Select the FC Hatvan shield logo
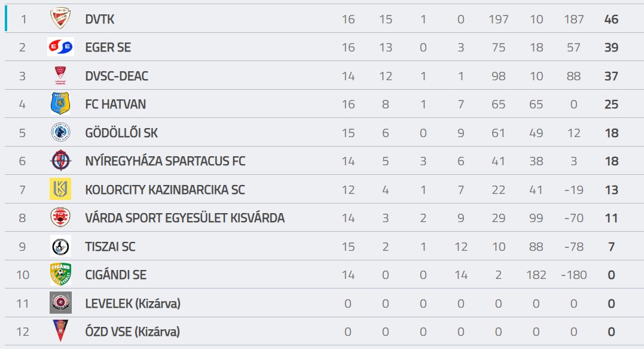644x349 pixels. (x=60, y=104)
